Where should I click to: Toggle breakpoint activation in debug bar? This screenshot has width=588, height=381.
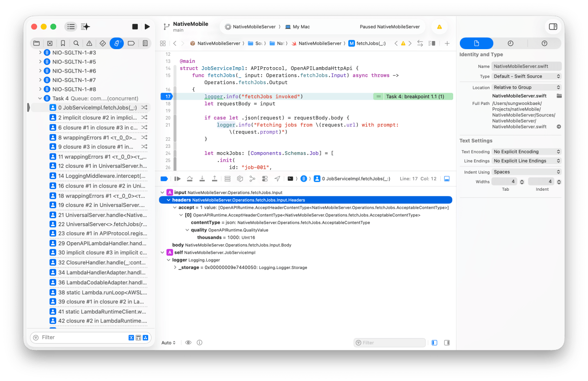pos(164,179)
